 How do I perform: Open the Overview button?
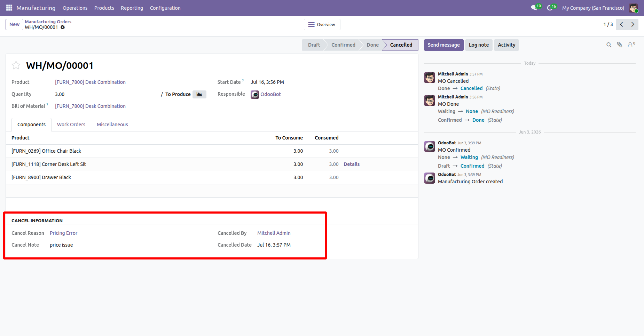click(x=322, y=25)
